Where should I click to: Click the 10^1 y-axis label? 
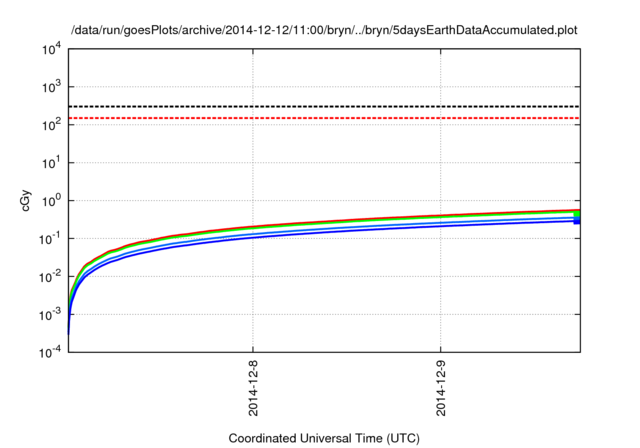point(51,163)
